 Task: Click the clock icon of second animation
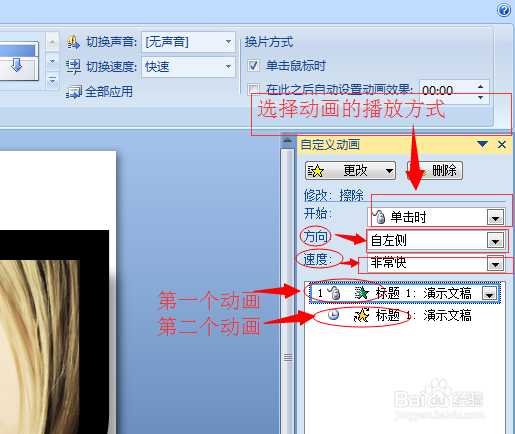pyautogui.click(x=333, y=315)
